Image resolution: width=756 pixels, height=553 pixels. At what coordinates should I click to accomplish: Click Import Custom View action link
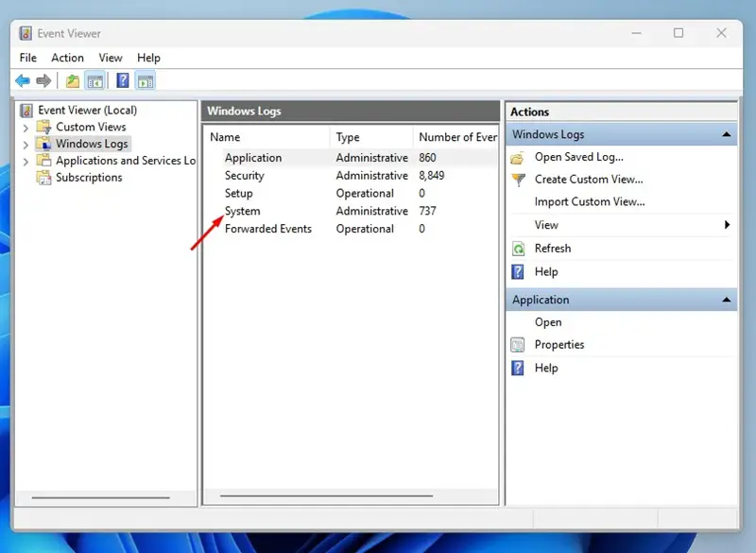(589, 202)
